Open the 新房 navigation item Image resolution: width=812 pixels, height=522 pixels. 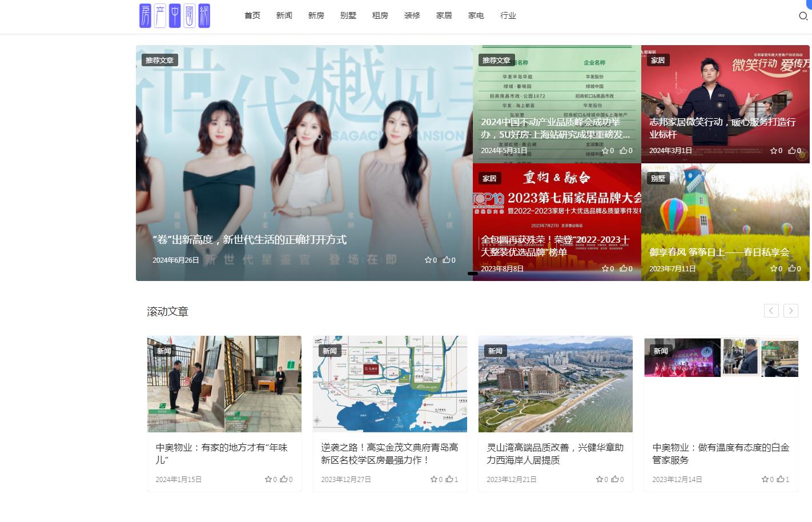click(x=316, y=15)
